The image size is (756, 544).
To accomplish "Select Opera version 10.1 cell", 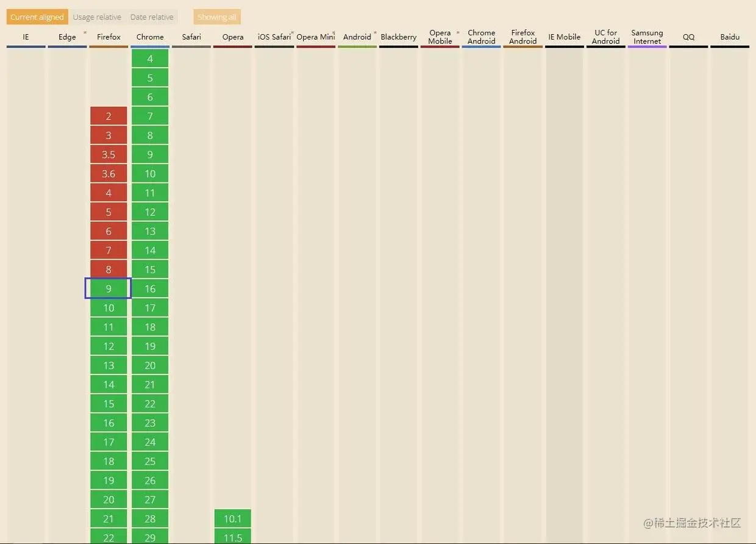I will (233, 518).
